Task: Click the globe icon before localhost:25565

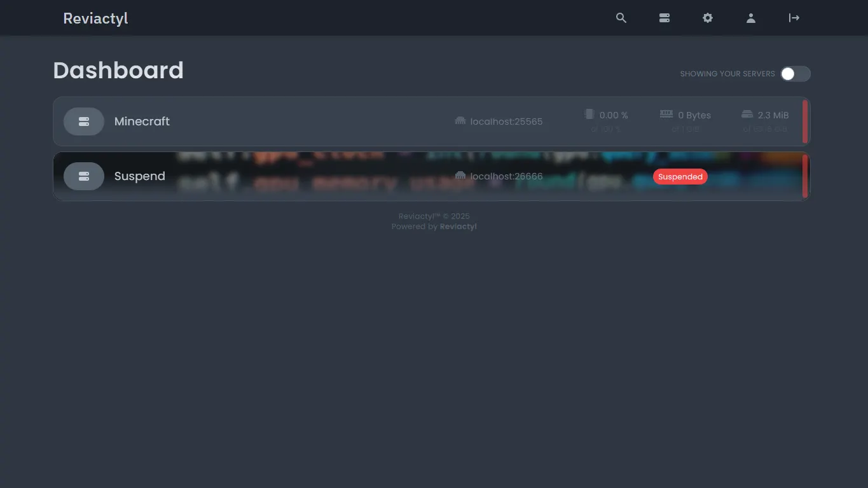Action: click(x=460, y=121)
